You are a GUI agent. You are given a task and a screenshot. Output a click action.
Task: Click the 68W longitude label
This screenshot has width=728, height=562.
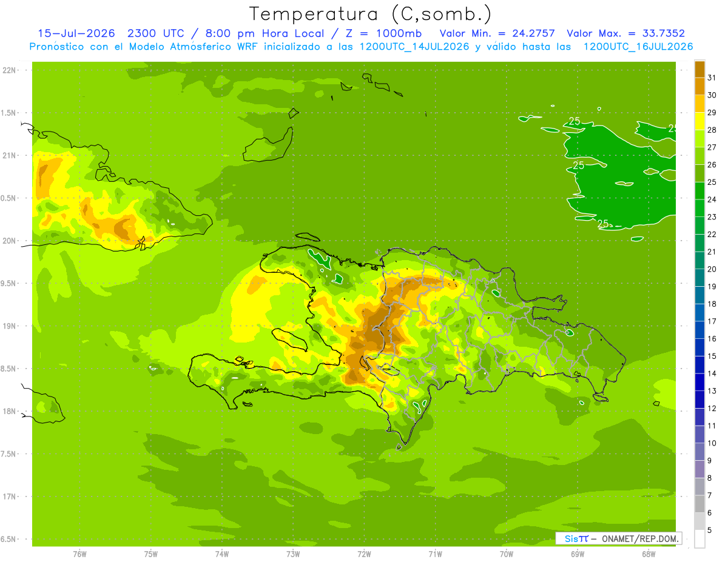click(x=649, y=554)
